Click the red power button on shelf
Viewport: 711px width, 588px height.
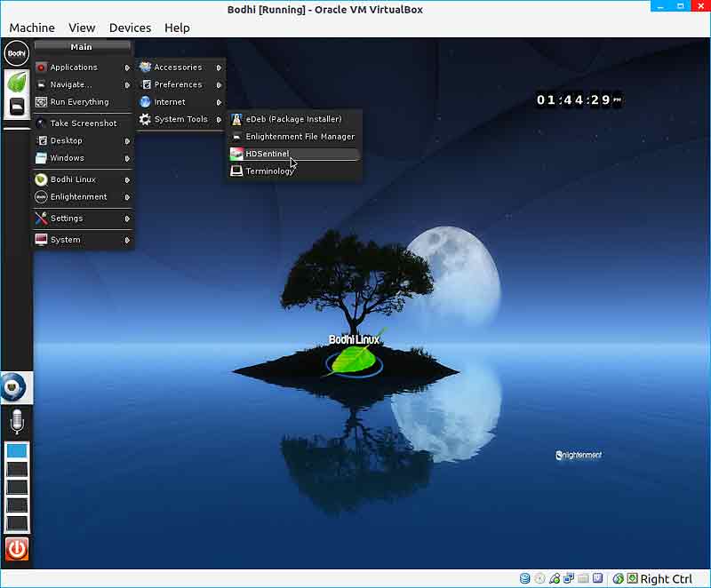click(x=17, y=549)
